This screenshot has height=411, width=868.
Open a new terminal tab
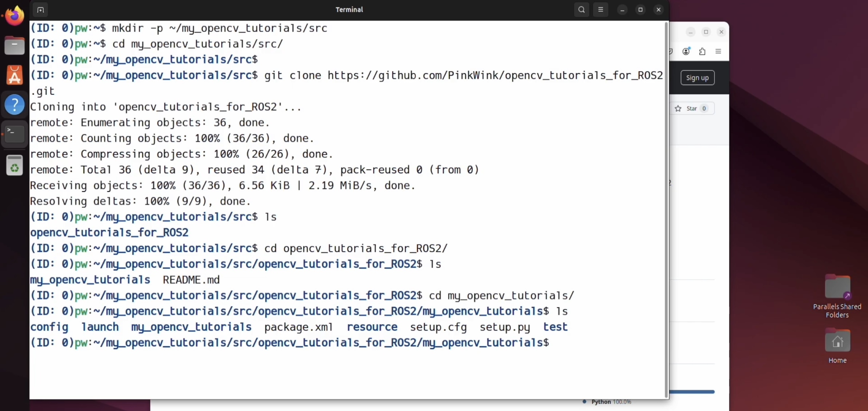[x=40, y=10]
